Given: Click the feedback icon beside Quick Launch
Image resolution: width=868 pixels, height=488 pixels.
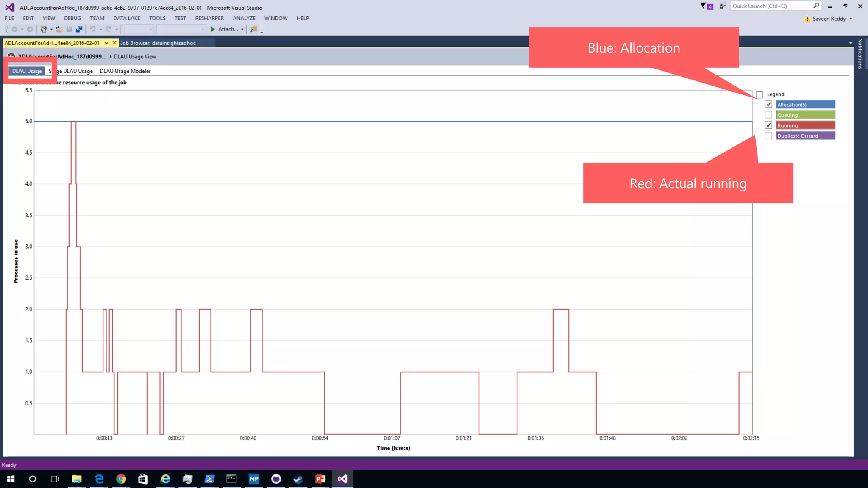Looking at the screenshot, I should pos(723,6).
